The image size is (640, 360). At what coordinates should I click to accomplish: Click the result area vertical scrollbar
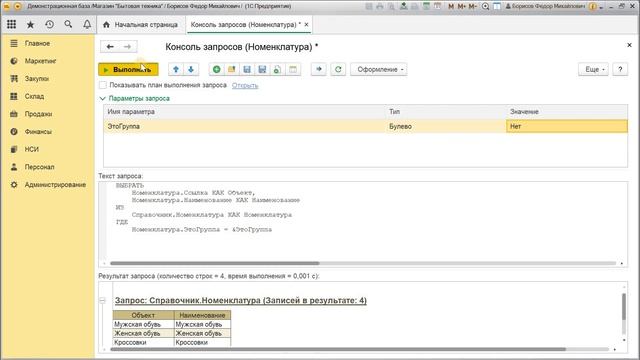pos(624,307)
